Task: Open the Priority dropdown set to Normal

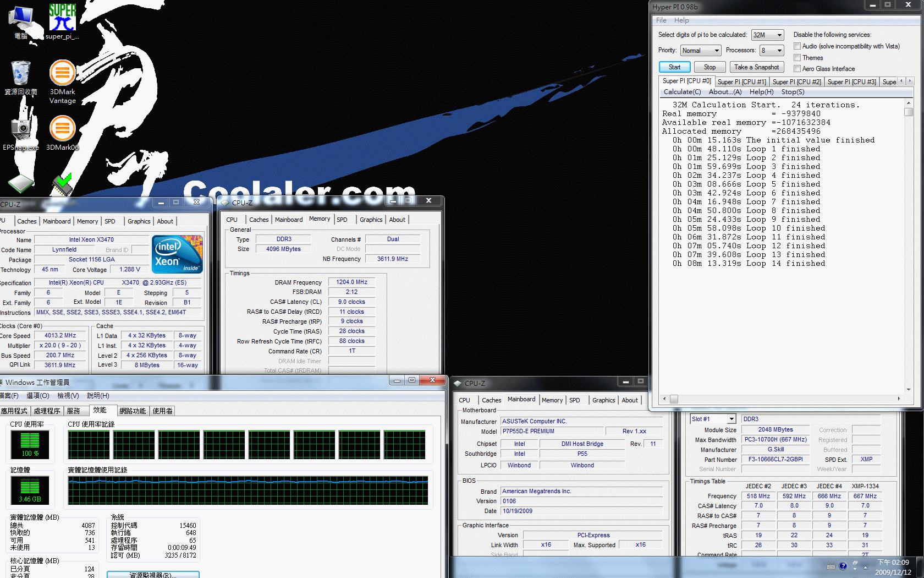Action: (700, 50)
